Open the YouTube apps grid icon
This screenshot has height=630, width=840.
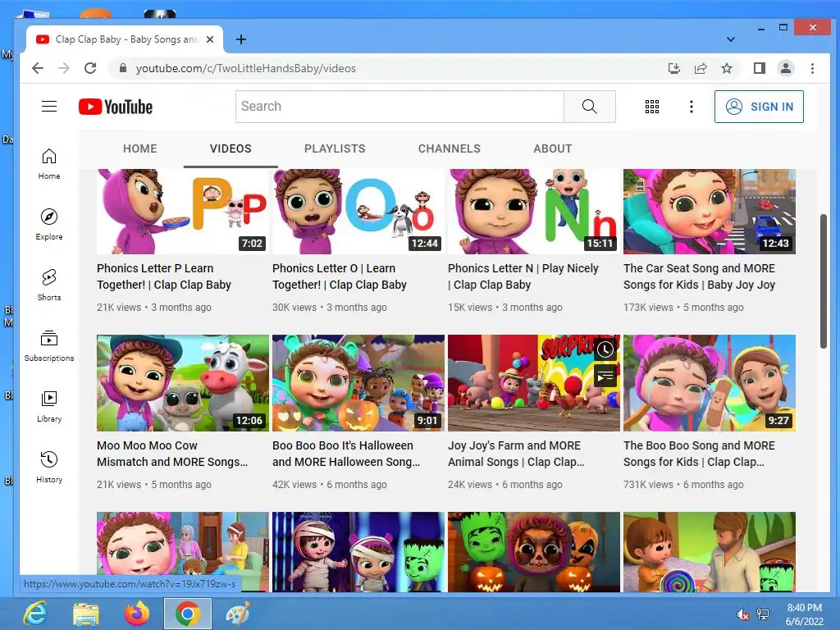click(x=652, y=107)
